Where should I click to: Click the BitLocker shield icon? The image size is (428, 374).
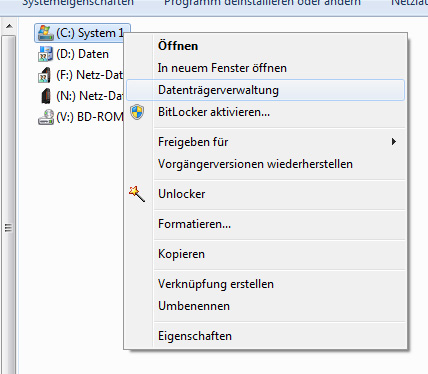point(137,112)
